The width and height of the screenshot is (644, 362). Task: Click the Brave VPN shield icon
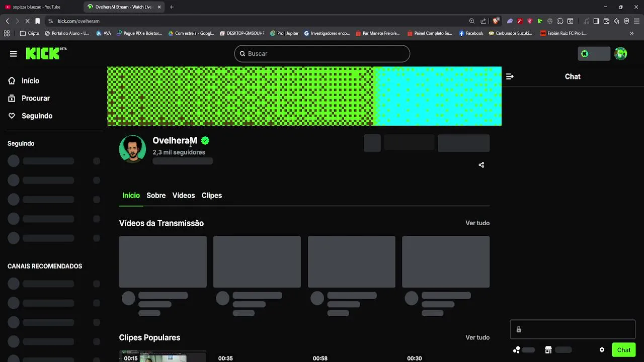(x=626, y=21)
